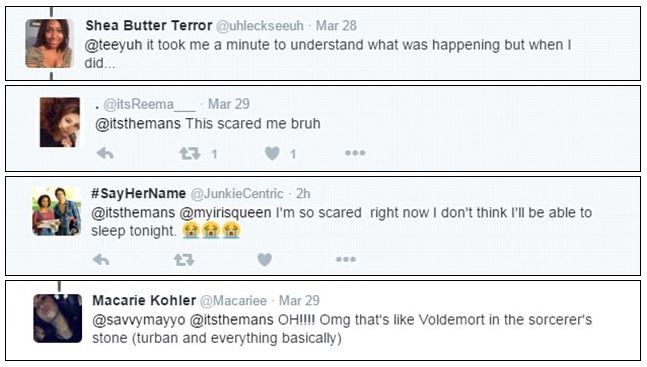This screenshot has width=647, height=367.
Task: Open the Macarie Kohler display name
Action: point(144,301)
